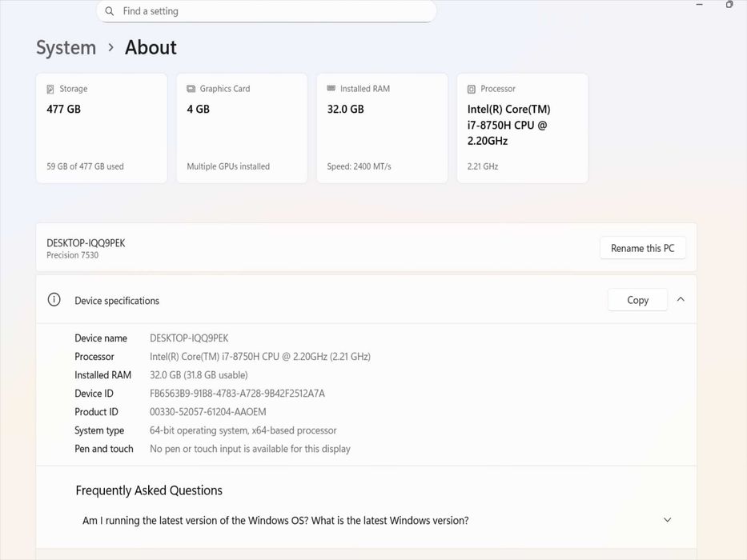Viewport: 747px width, 560px height.
Task: Click the Device name value DESKTOP-IQQ9PEK
Action: click(x=189, y=338)
